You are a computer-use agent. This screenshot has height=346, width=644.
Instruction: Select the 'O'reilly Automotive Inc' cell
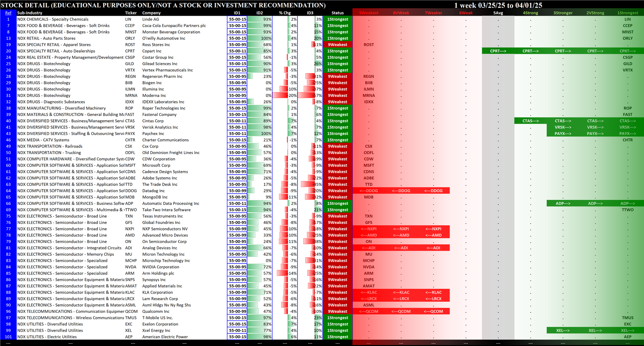pyautogui.click(x=164, y=38)
